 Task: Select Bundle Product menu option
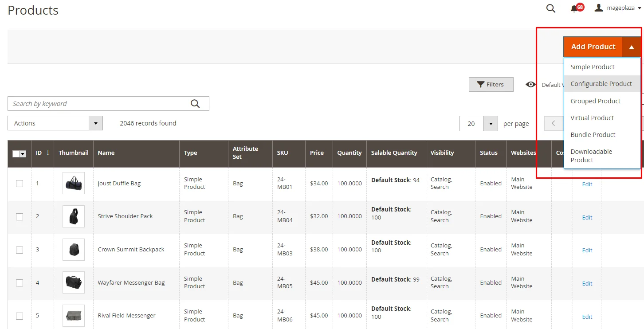[x=593, y=135]
